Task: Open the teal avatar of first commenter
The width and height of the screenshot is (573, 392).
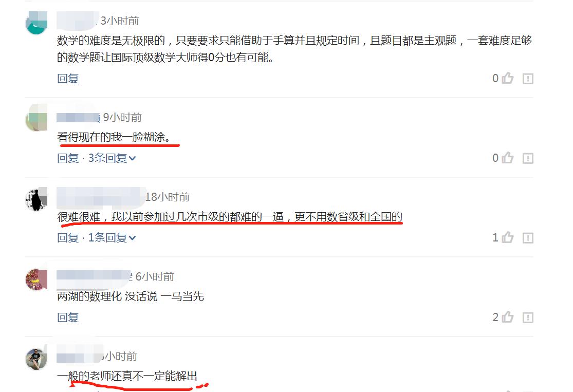Action: [36, 23]
